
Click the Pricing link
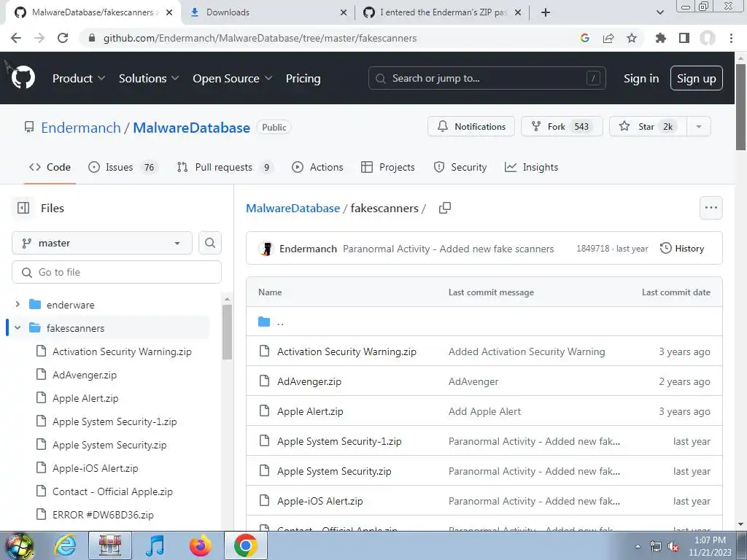pos(303,79)
